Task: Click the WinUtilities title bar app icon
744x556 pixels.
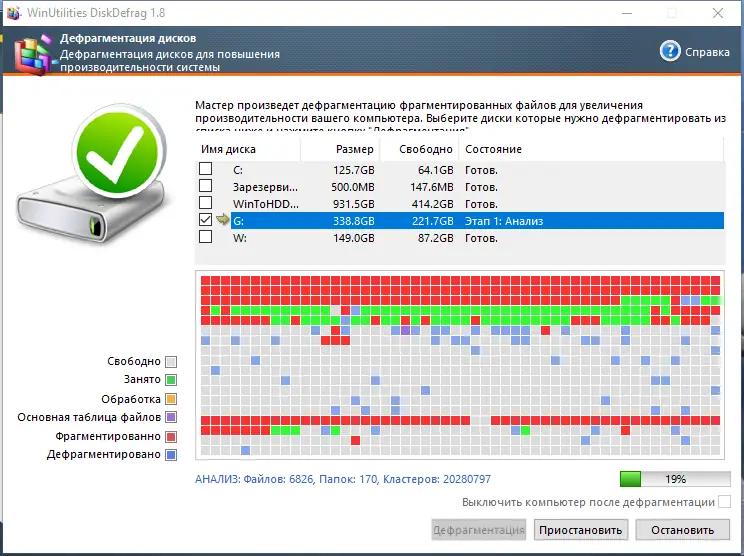Action: click(x=13, y=13)
